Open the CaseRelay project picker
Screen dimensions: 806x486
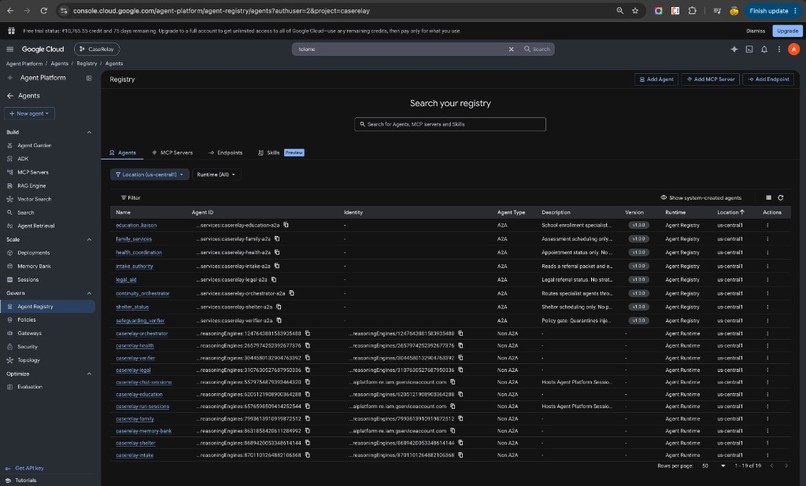tap(97, 49)
